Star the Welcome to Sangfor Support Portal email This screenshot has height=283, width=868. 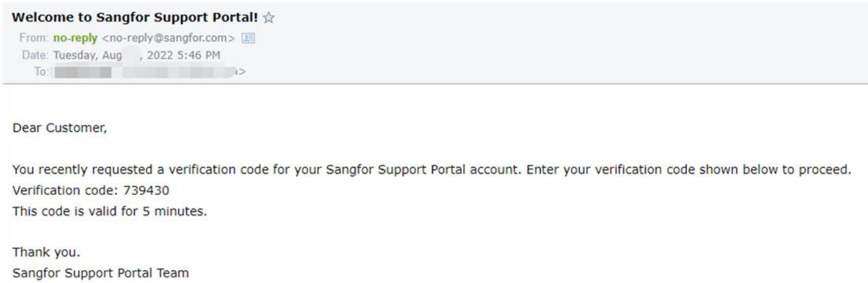tap(268, 18)
